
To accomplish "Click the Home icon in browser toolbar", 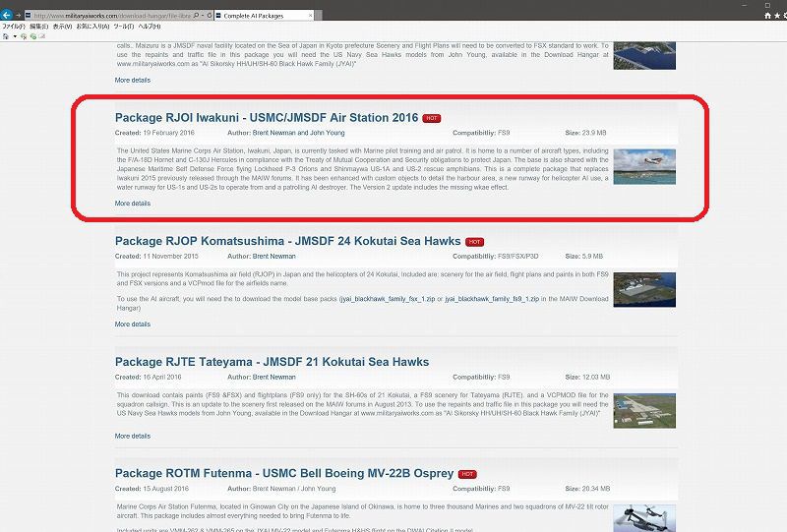I will (767, 16).
